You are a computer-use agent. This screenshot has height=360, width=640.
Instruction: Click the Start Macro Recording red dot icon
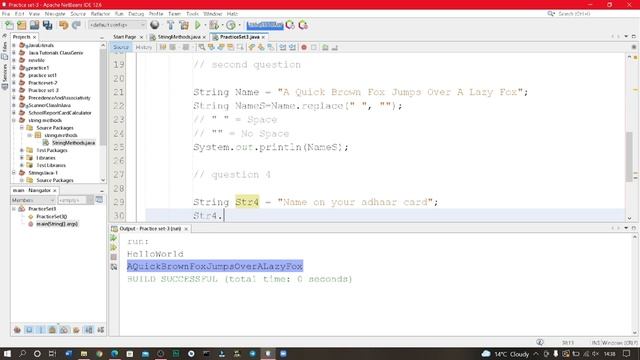(304, 47)
